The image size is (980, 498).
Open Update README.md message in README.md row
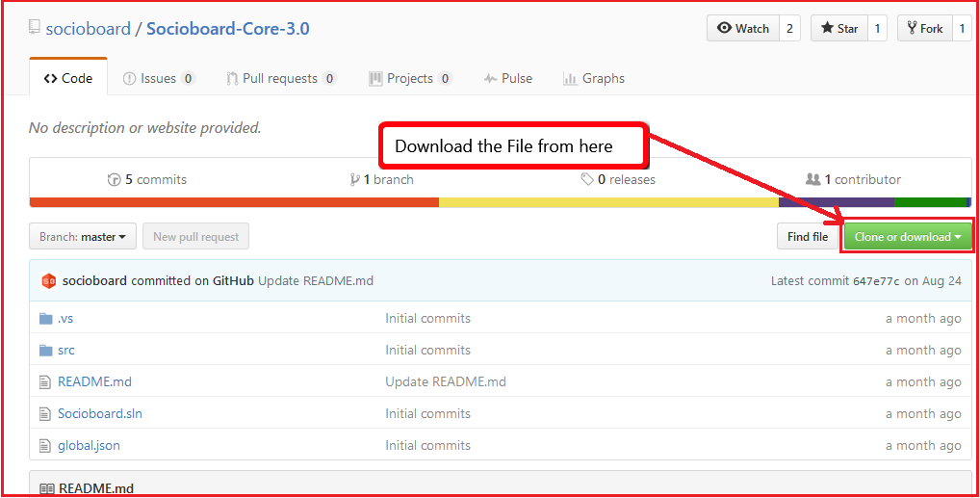tap(446, 381)
